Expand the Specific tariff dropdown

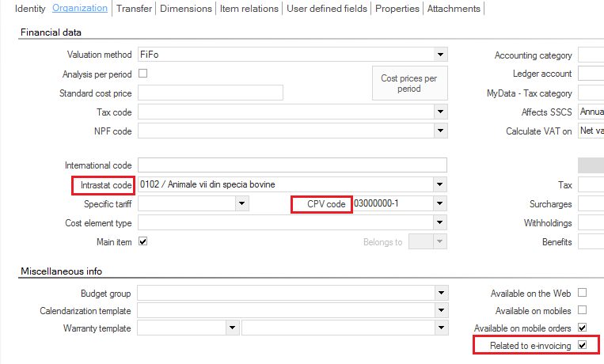click(242, 203)
